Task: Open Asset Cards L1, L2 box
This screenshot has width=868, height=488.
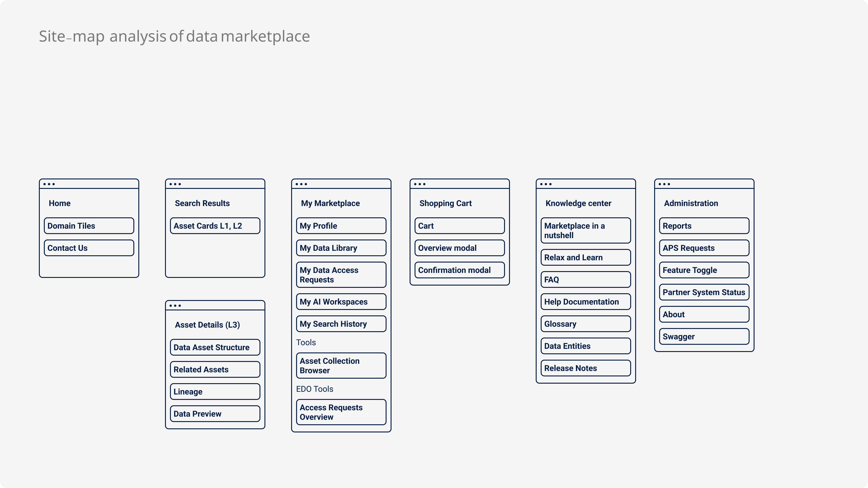Action: (215, 226)
